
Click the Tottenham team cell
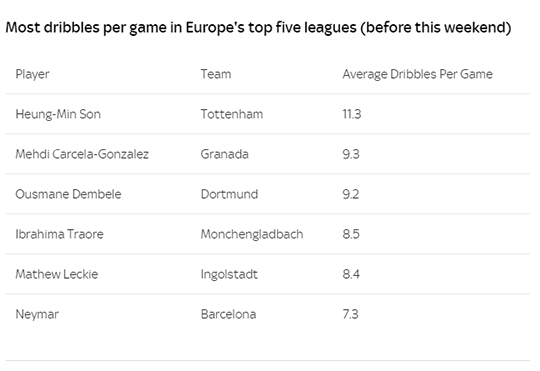coord(232,114)
